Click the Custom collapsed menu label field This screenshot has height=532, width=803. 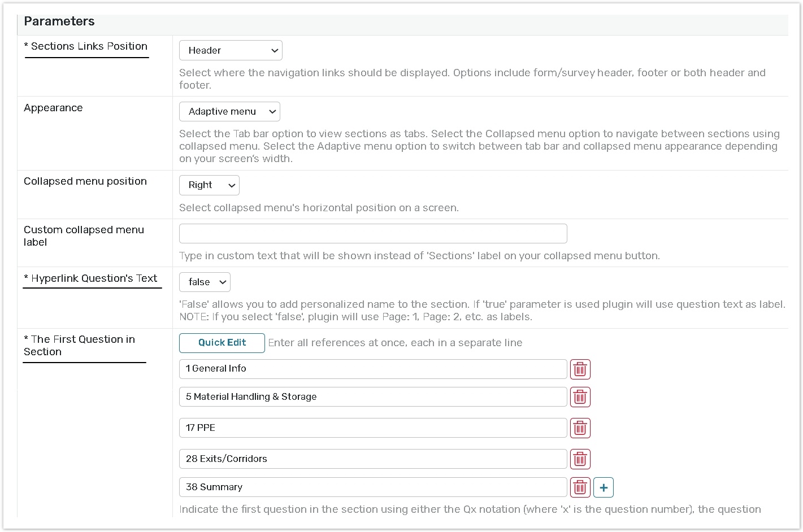373,234
